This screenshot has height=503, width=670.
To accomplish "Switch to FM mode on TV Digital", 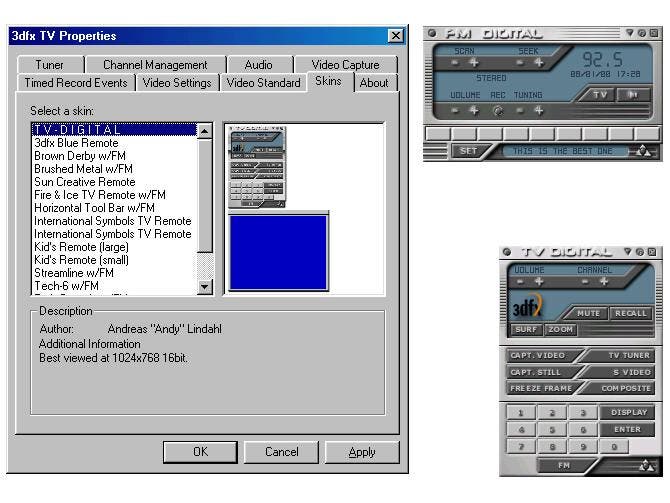I will coord(563,465).
